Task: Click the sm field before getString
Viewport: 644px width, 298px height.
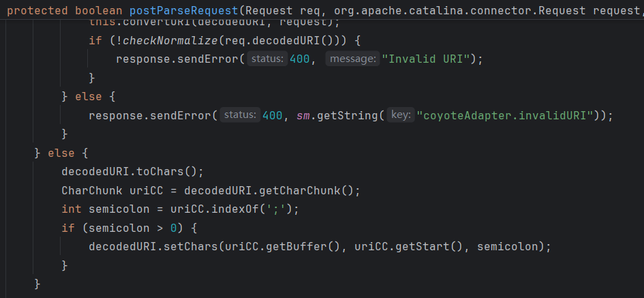Action: pyautogui.click(x=303, y=115)
